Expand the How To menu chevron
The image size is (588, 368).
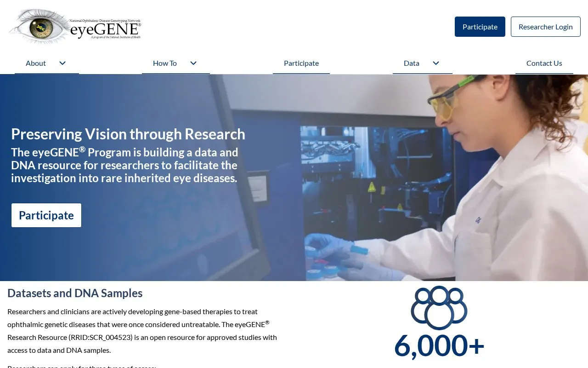click(x=193, y=63)
